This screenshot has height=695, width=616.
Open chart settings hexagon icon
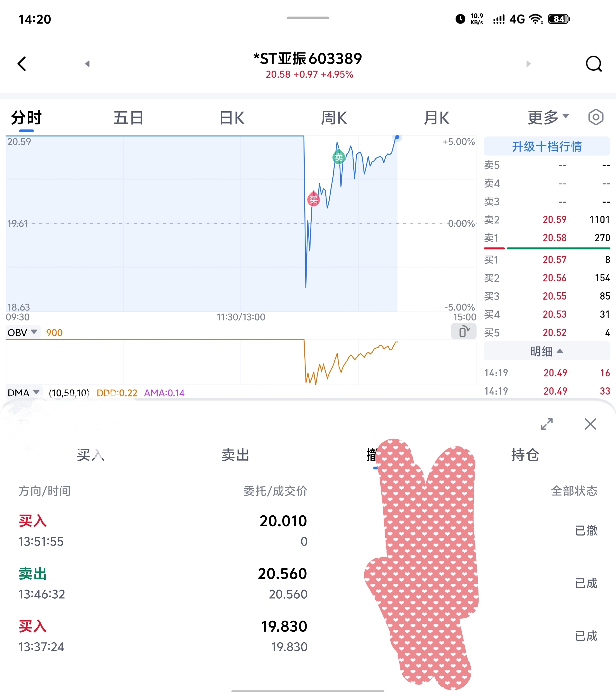[596, 117]
